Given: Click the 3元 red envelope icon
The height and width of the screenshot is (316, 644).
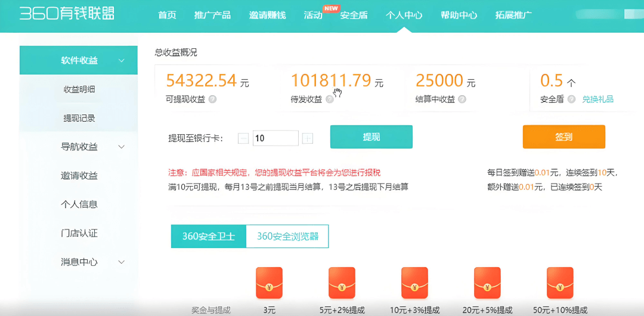Looking at the screenshot, I should pyautogui.click(x=269, y=283).
